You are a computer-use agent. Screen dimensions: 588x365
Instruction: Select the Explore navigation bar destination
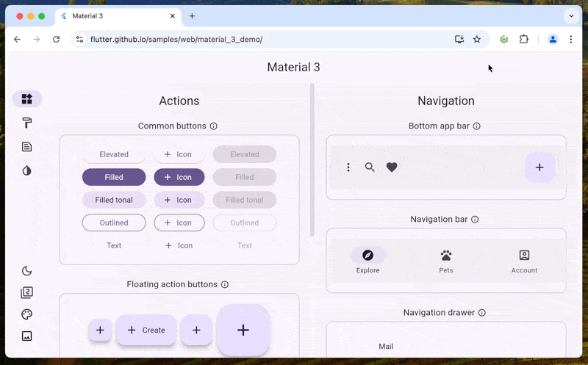coord(368,261)
